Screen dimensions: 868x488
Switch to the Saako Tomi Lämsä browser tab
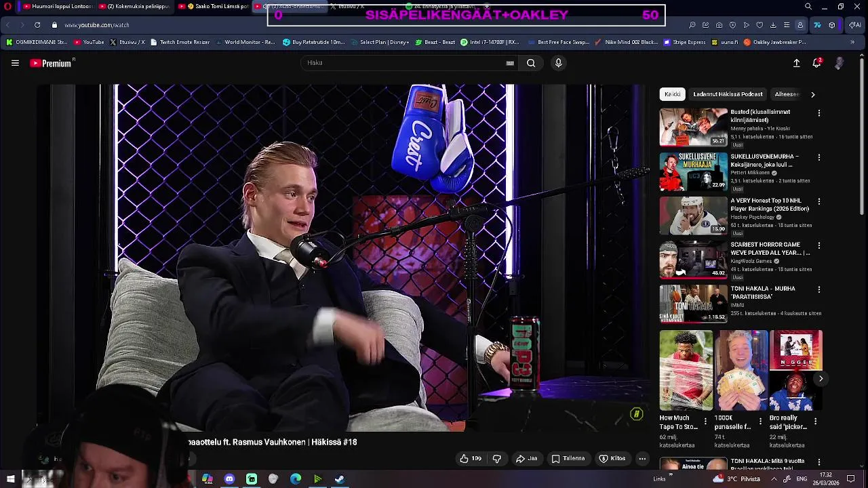(x=214, y=7)
